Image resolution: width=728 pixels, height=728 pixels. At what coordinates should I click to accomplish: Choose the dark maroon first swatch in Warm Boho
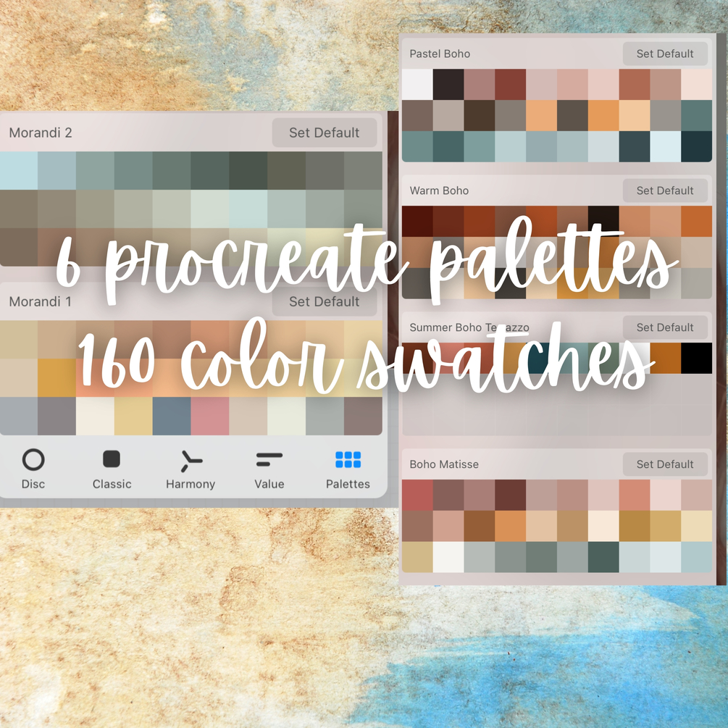tap(417, 222)
